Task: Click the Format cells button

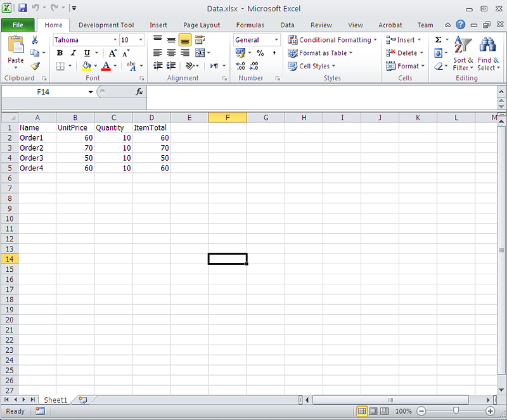Action: click(x=405, y=66)
